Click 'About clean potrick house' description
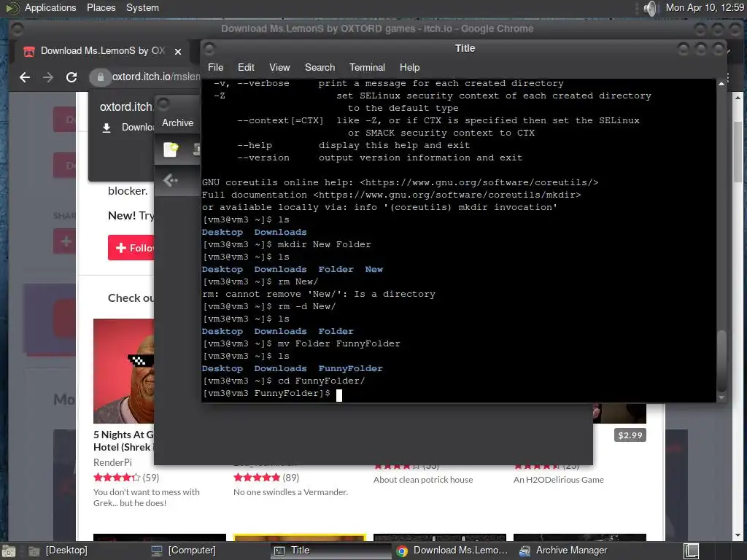Image resolution: width=747 pixels, height=560 pixels. 423,480
